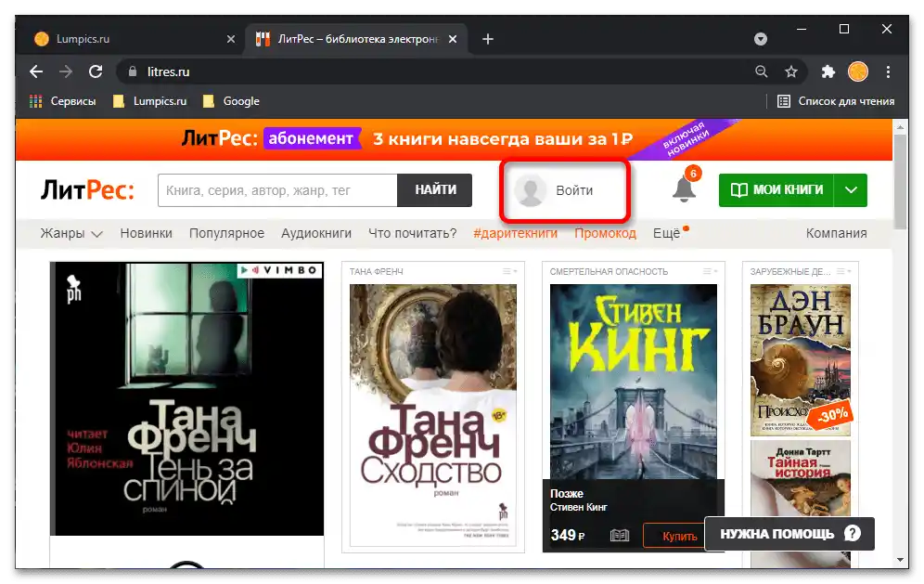The height and width of the screenshot is (584, 924).
Task: Go back with the browser back arrow
Action: (36, 72)
